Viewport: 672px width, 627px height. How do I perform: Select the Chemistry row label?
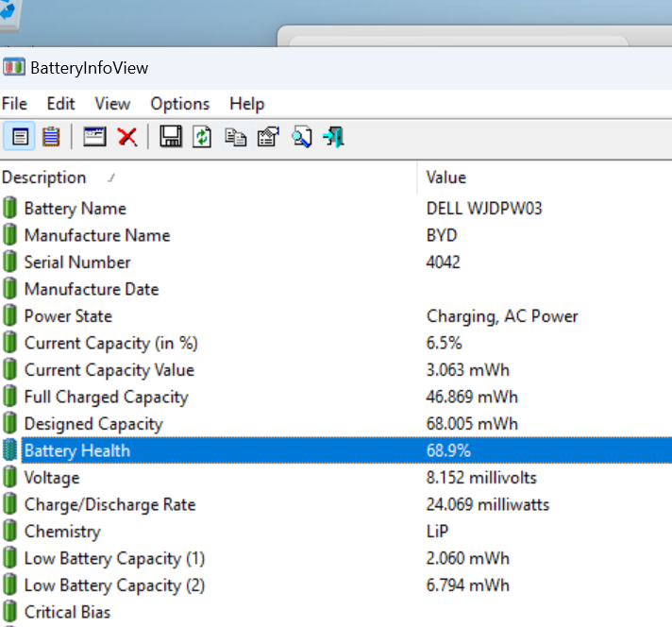(x=62, y=532)
